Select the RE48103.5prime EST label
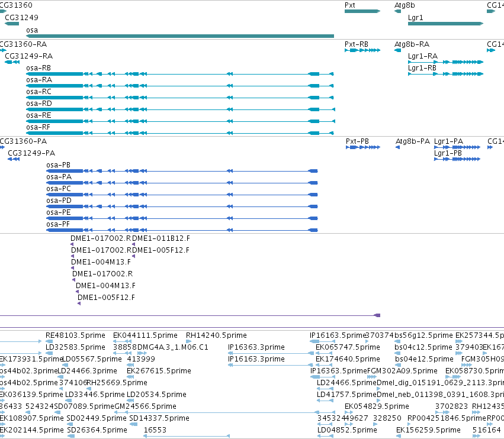The width and height of the screenshot is (504, 439). (75, 335)
